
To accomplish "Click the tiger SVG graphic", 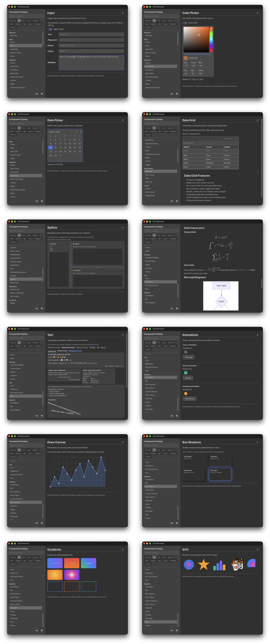I will click(x=237, y=565).
